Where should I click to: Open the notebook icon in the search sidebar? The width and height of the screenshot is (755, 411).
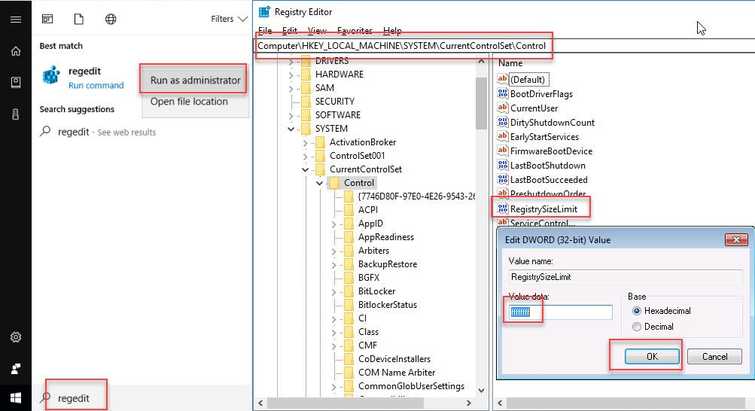15,82
